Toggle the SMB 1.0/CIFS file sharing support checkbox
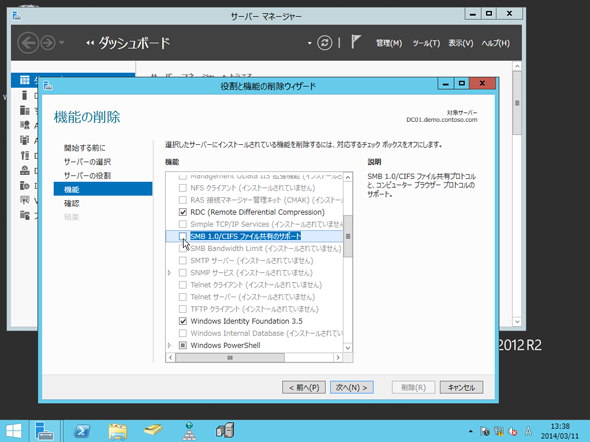Image resolution: width=590 pixels, height=442 pixels. [183, 236]
